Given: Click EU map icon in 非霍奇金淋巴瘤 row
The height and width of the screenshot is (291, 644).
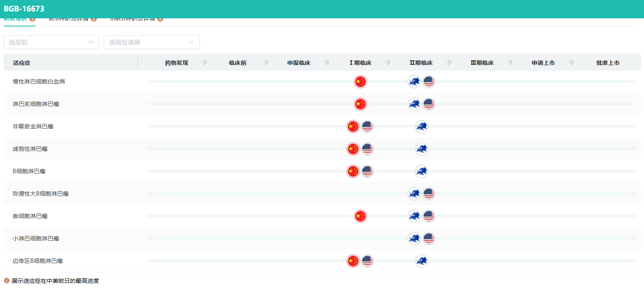Looking at the screenshot, I should tap(421, 126).
